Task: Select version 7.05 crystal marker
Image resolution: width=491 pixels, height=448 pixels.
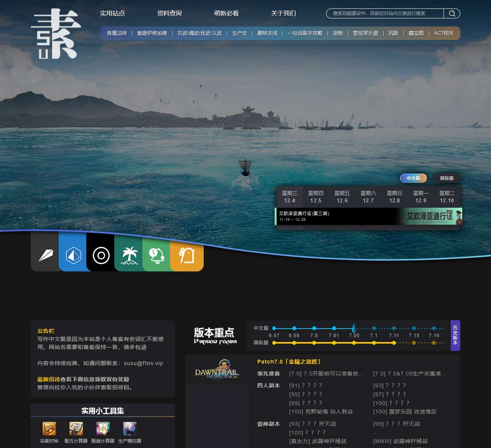Action: point(354,328)
